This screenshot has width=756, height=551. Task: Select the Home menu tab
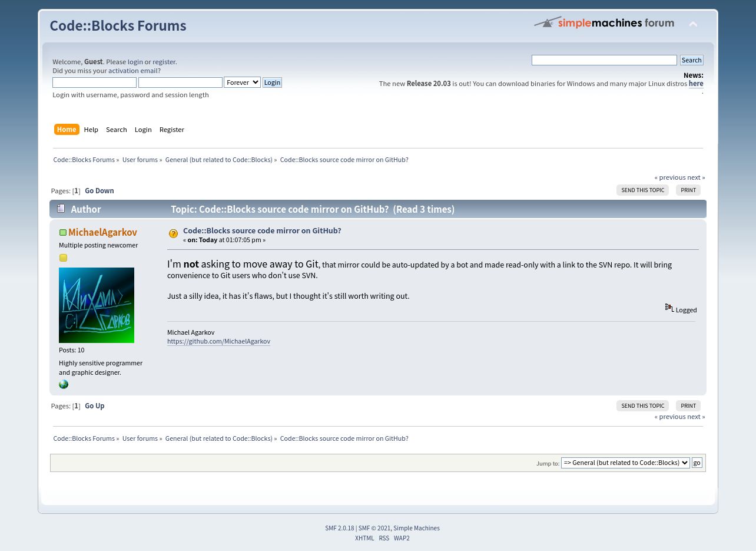pos(67,130)
